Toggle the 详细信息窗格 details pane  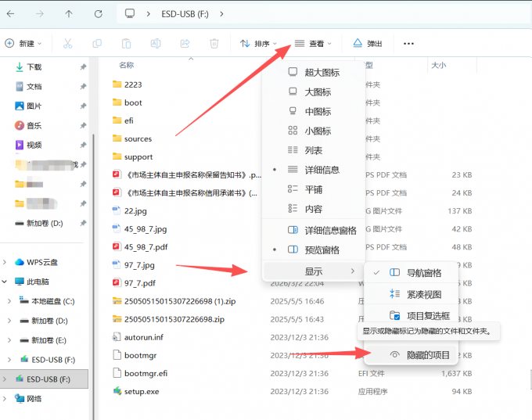314,231
